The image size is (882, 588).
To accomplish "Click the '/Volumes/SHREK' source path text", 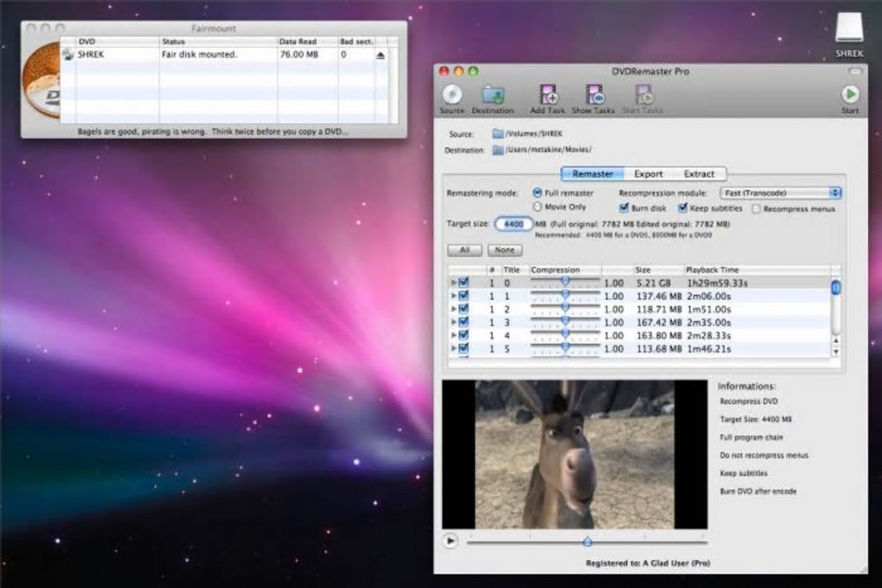I will pos(534,134).
